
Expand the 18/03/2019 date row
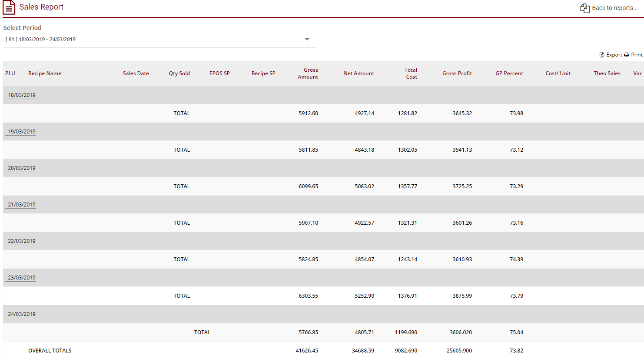click(x=20, y=94)
